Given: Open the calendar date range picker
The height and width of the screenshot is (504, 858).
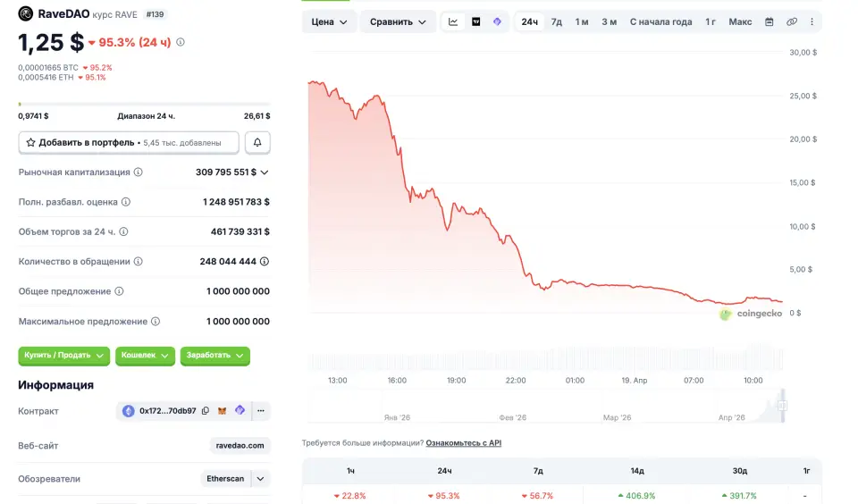Looking at the screenshot, I should point(770,21).
